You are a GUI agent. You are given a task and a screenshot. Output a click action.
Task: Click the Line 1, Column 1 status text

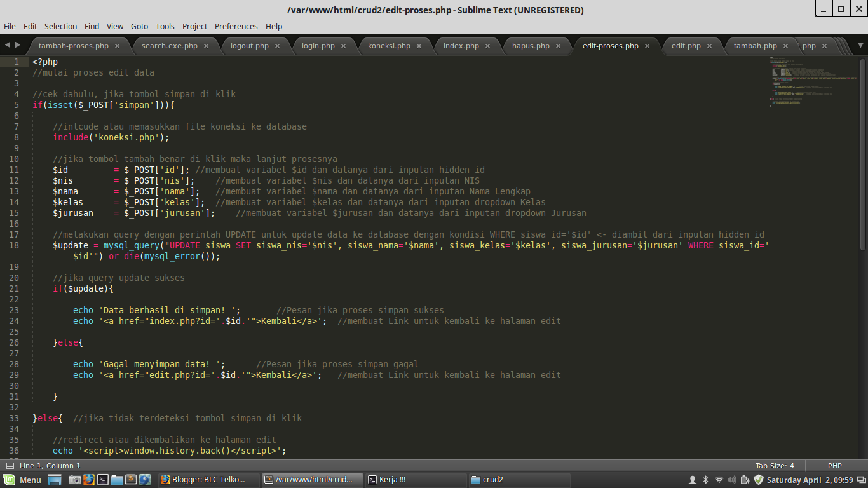50,466
